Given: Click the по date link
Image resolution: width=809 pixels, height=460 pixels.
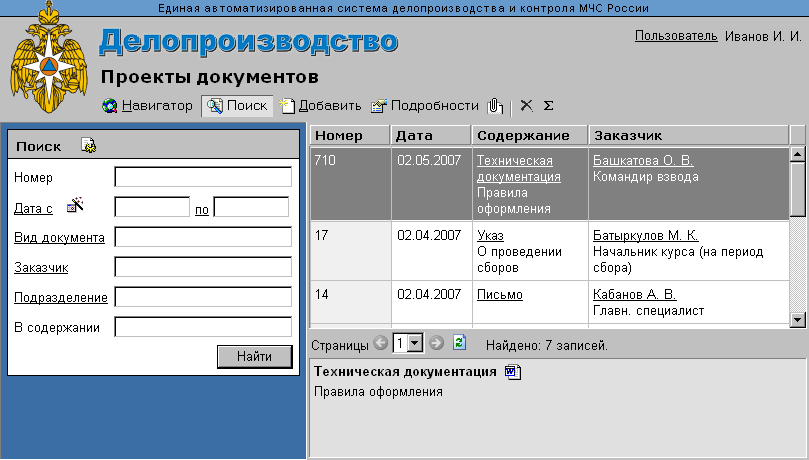Looking at the screenshot, I should [202, 210].
